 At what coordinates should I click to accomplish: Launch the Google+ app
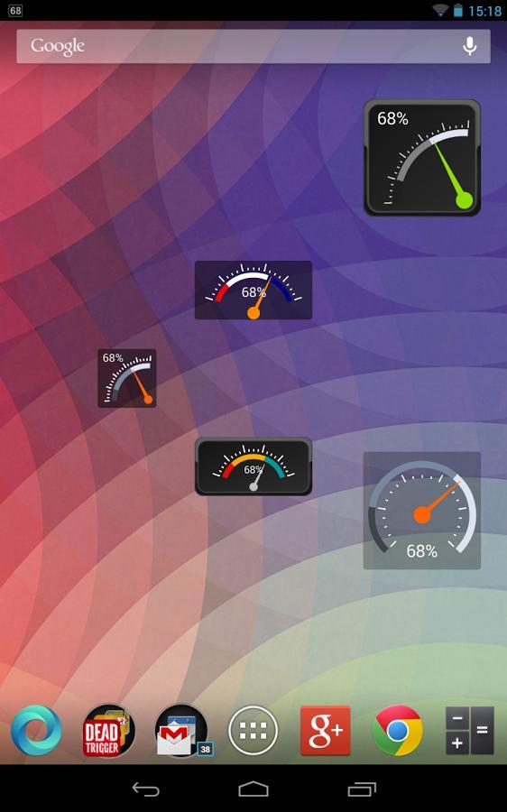(326, 730)
